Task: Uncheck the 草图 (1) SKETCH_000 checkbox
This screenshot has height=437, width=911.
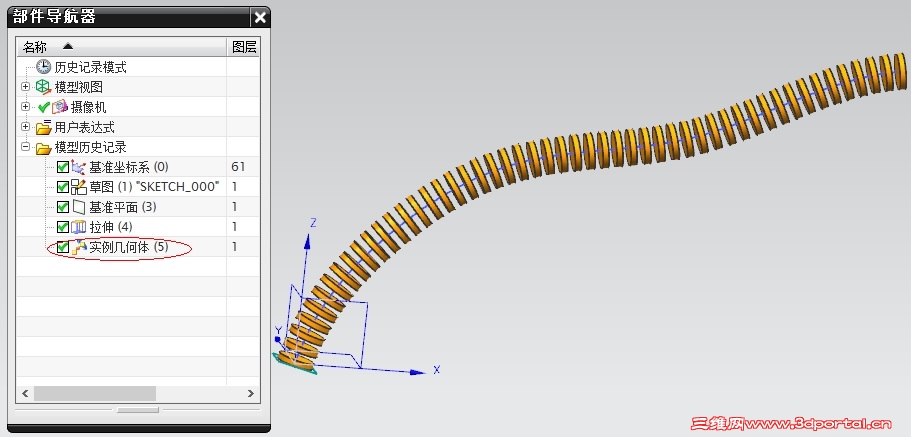Action: pos(63,187)
